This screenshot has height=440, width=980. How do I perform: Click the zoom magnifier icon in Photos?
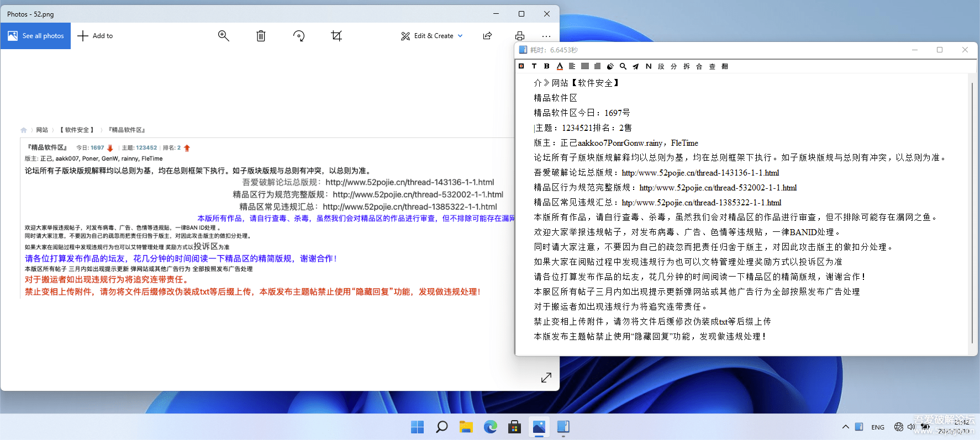224,36
